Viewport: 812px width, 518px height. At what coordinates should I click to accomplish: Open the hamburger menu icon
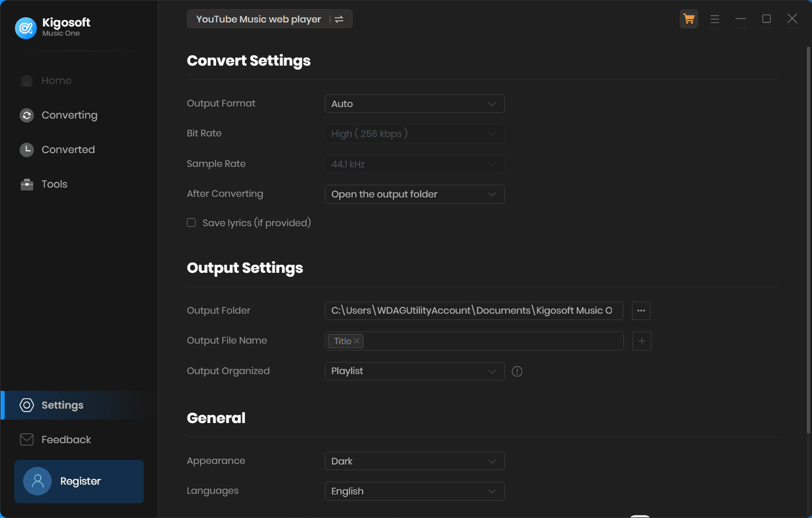click(715, 19)
